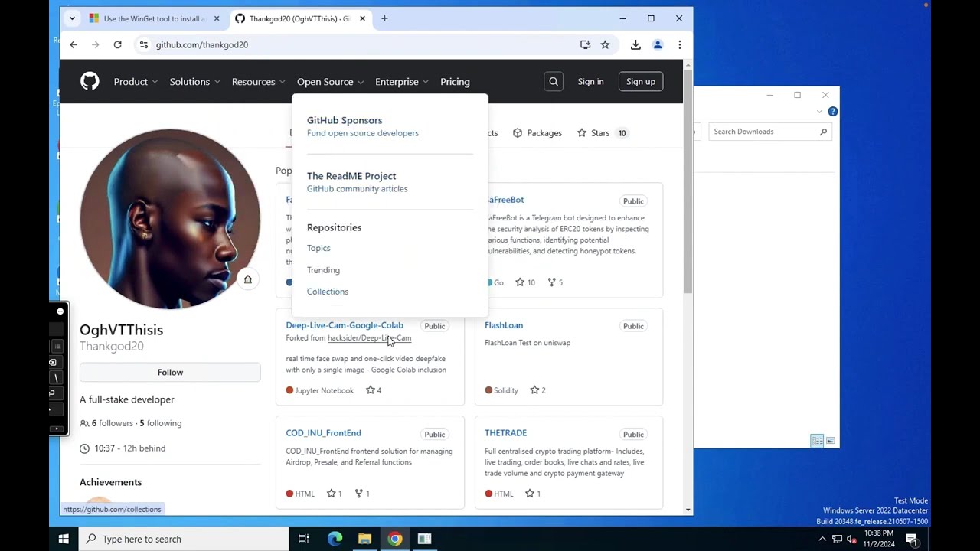Click the Chrome address bar URL

[x=202, y=45]
